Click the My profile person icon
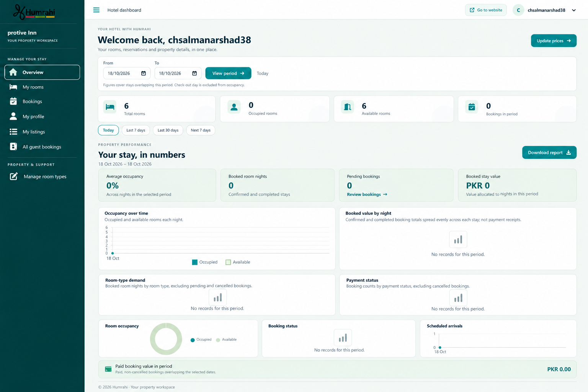The height and width of the screenshot is (392, 588). (13, 116)
